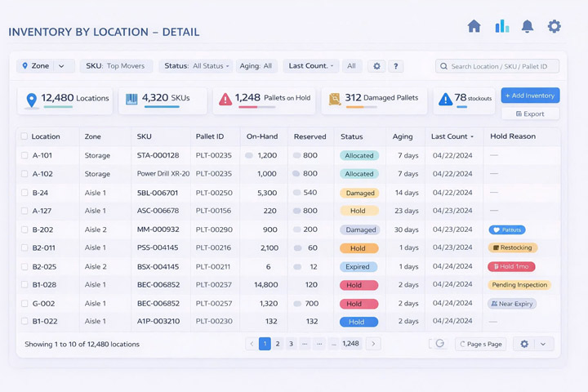Select the checkbox for row B2-011
This screenshot has width=588, height=392.
(x=24, y=248)
